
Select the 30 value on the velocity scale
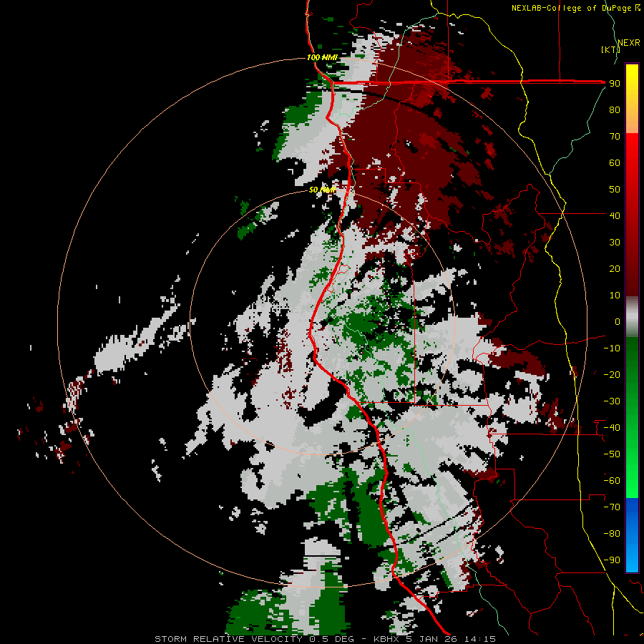tap(615, 243)
